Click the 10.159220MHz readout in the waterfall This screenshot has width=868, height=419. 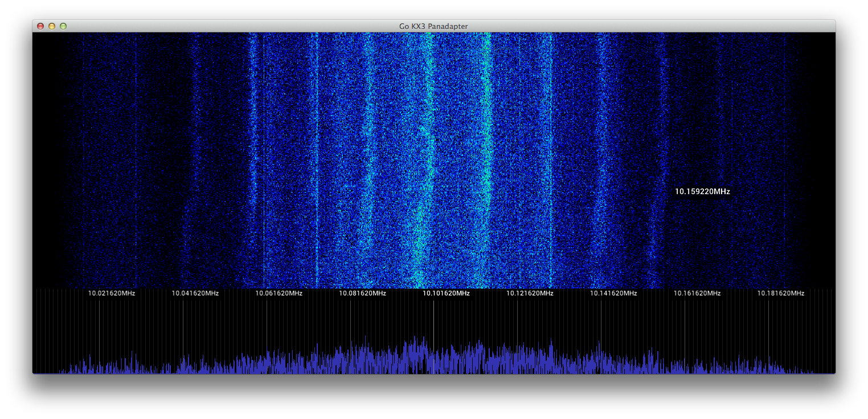(x=702, y=192)
